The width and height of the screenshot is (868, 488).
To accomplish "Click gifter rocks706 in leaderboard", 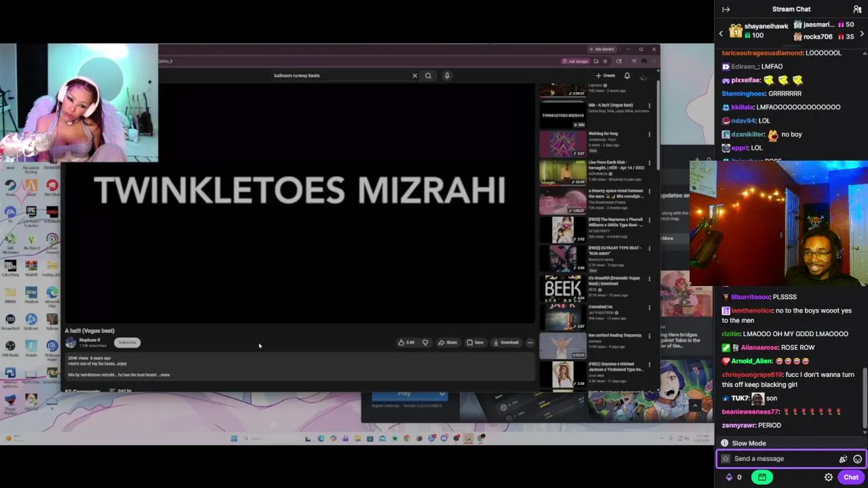I will (x=817, y=37).
